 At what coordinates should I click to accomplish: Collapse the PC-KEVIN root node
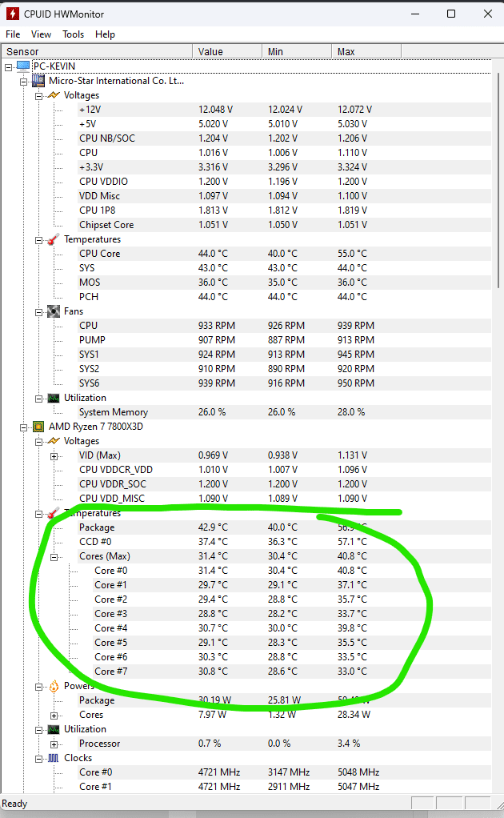[x=8, y=67]
